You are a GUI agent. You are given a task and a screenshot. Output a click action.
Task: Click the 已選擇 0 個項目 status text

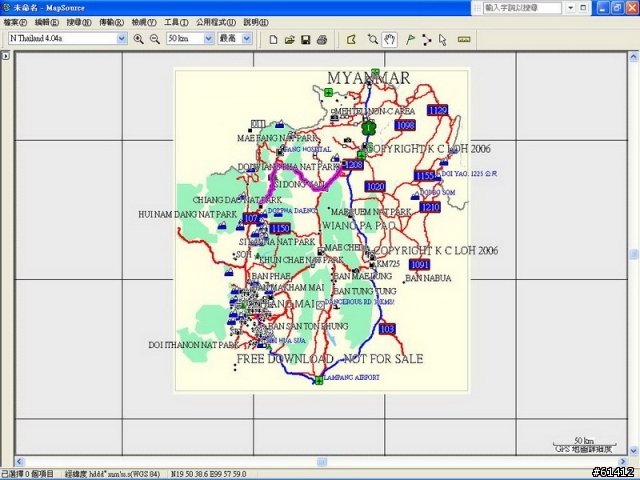[27, 474]
